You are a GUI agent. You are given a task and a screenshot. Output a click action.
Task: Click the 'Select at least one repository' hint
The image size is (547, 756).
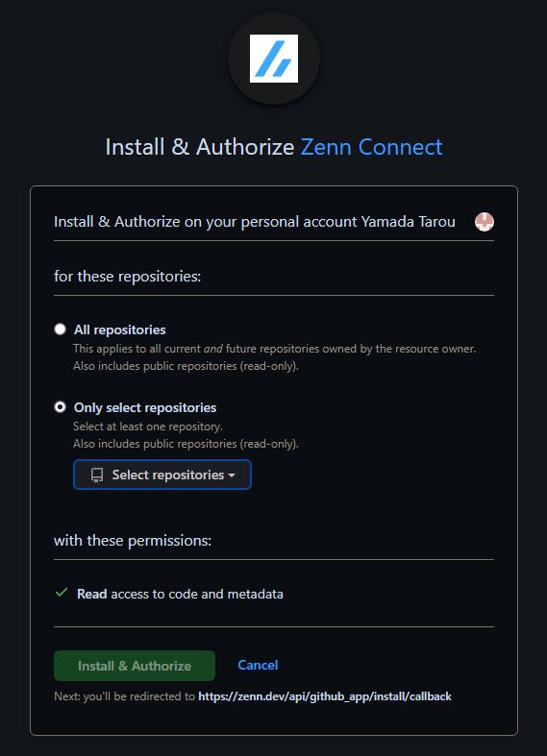(148, 427)
